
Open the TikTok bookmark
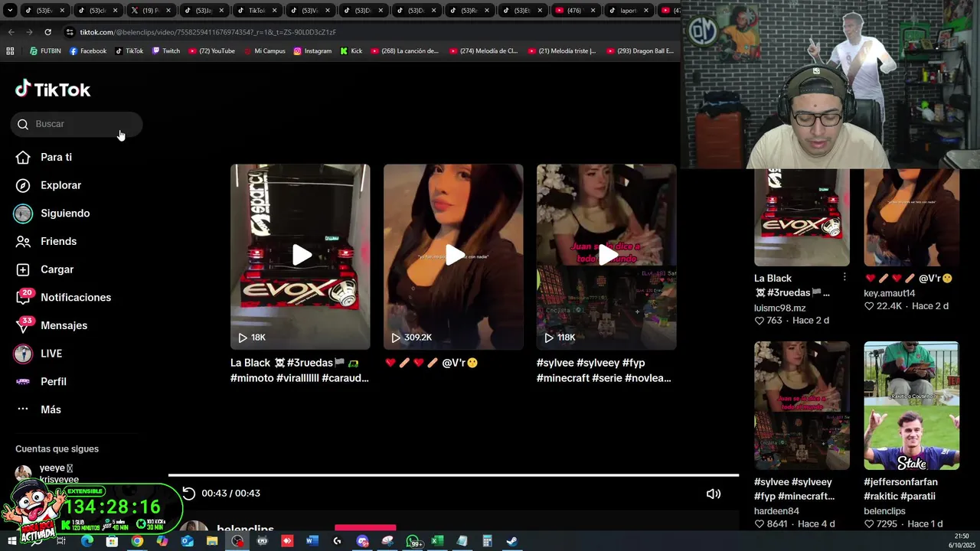(x=129, y=51)
